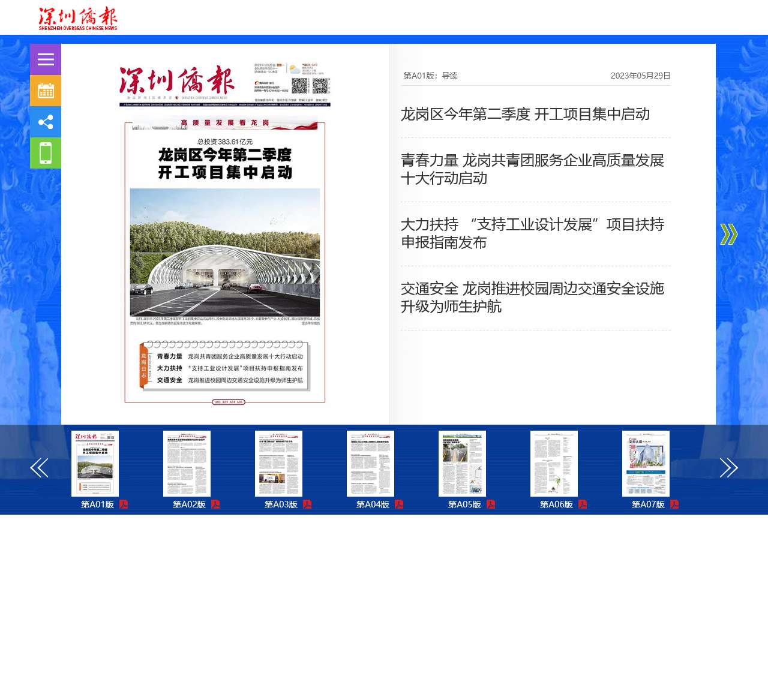Open article 大力扶持 支持工业设计发展
This screenshot has height=700, width=768.
[x=532, y=233]
